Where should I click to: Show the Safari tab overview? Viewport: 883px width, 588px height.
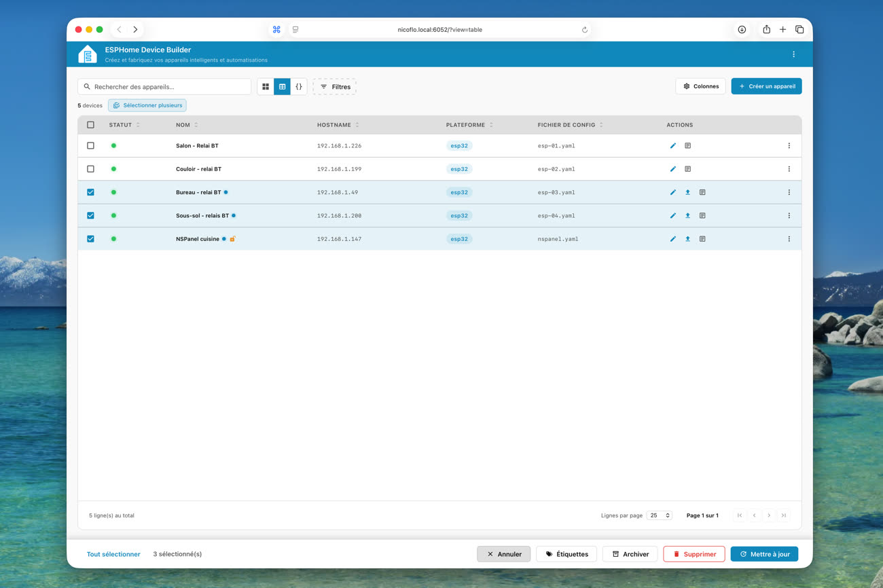click(799, 30)
